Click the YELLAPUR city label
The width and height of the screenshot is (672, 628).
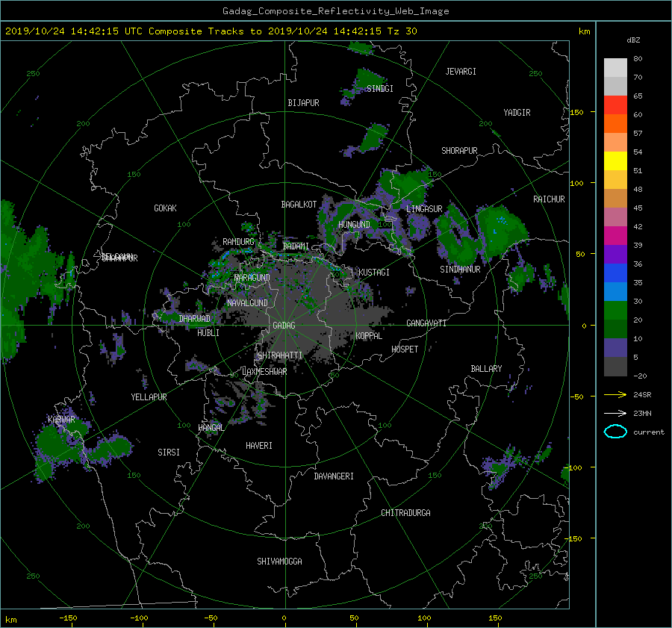click(149, 397)
